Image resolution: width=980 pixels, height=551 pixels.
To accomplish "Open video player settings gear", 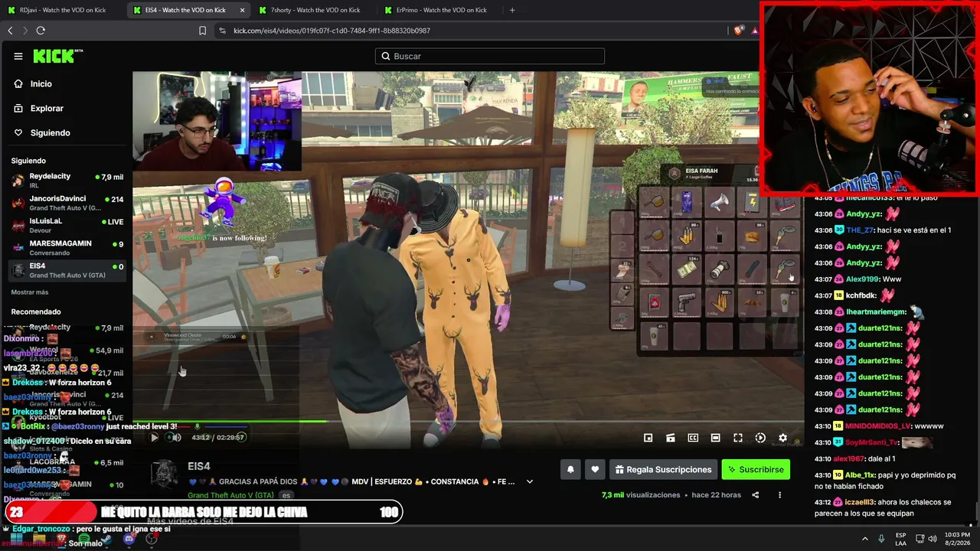I will (782, 438).
